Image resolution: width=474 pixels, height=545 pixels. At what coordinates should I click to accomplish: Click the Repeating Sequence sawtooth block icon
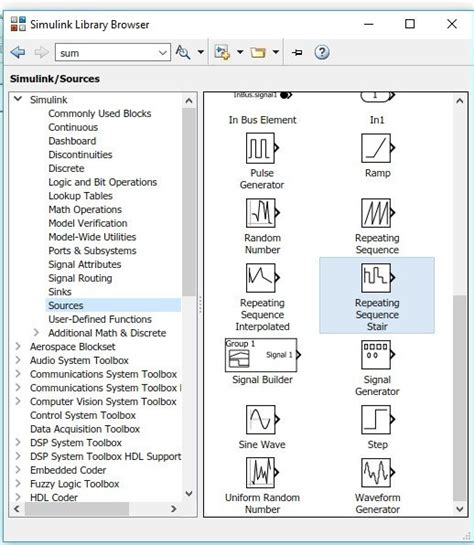(378, 213)
